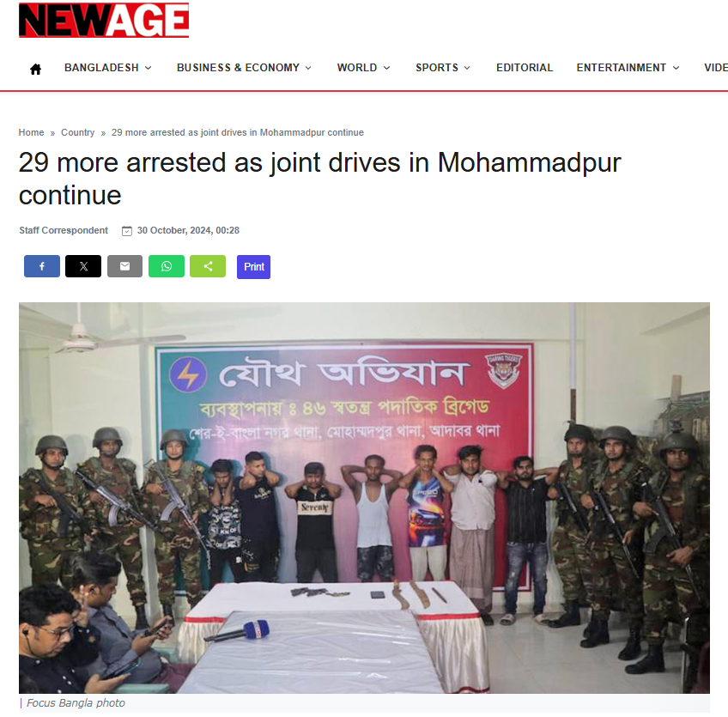Screen dimensions: 728x717
Task: Open the Editorial menu item
Action: click(x=525, y=68)
